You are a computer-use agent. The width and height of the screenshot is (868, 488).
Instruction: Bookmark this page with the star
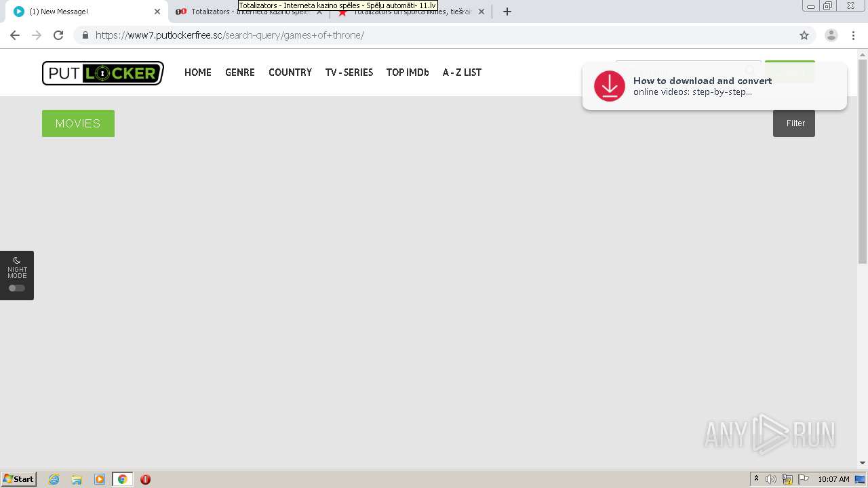coord(804,35)
